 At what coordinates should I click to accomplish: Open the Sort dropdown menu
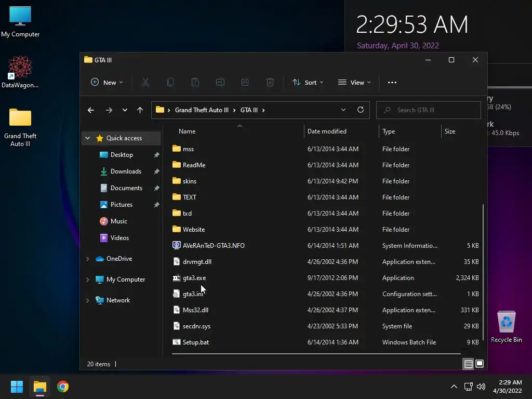(x=308, y=82)
